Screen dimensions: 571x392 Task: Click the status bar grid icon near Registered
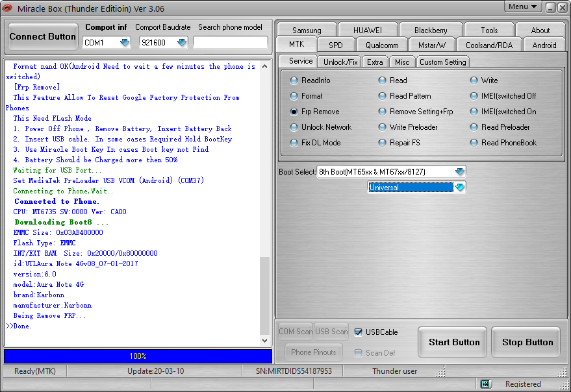(485, 384)
